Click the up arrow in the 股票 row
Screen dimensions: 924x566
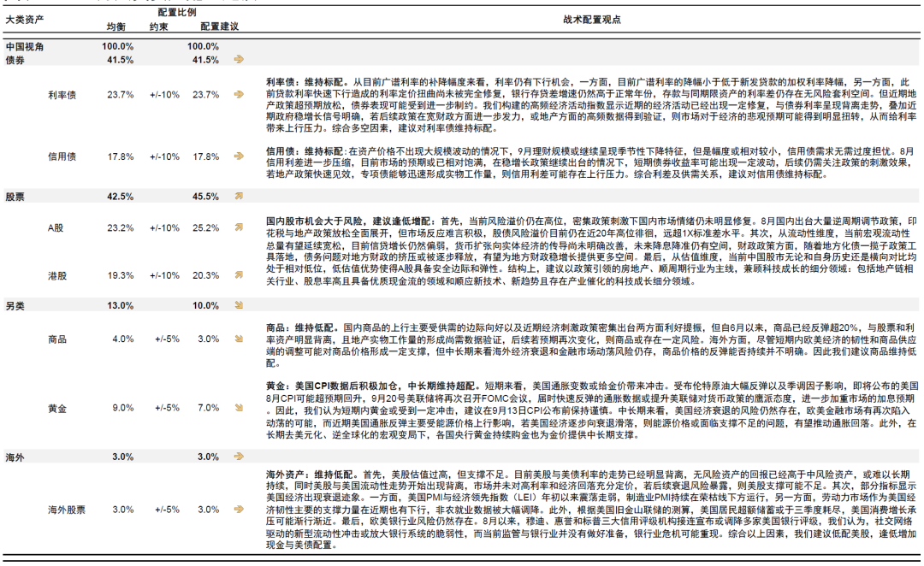click(x=239, y=196)
